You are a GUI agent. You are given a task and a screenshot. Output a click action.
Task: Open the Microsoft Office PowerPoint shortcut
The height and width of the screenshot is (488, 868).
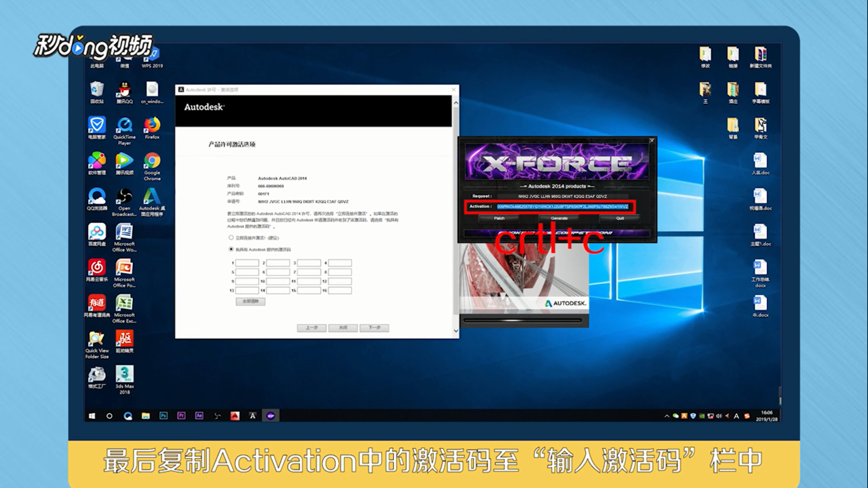(124, 273)
